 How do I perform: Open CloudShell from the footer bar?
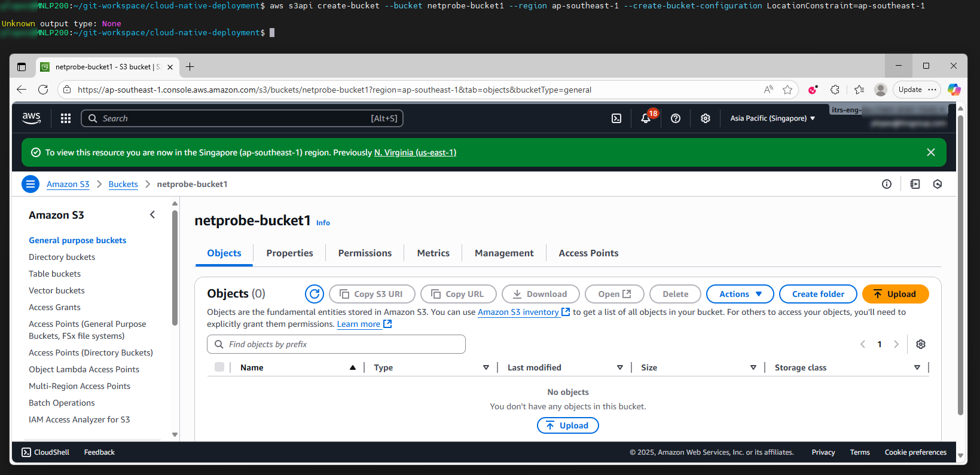tap(45, 452)
